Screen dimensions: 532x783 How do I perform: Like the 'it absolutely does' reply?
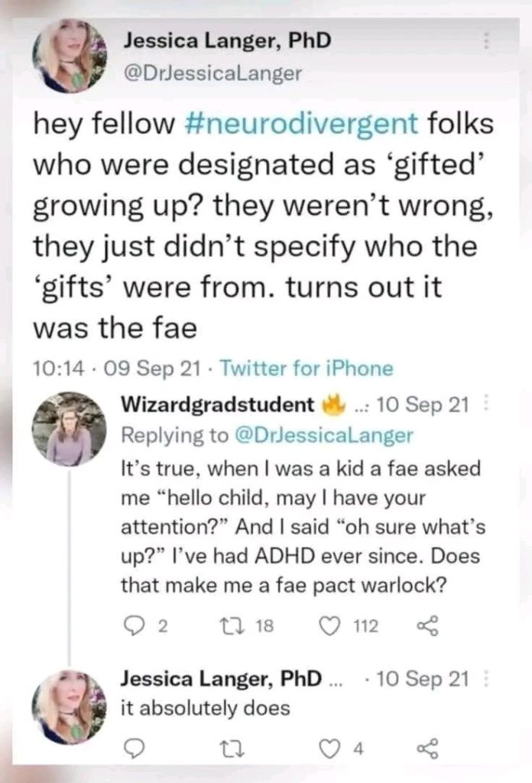tap(328, 745)
